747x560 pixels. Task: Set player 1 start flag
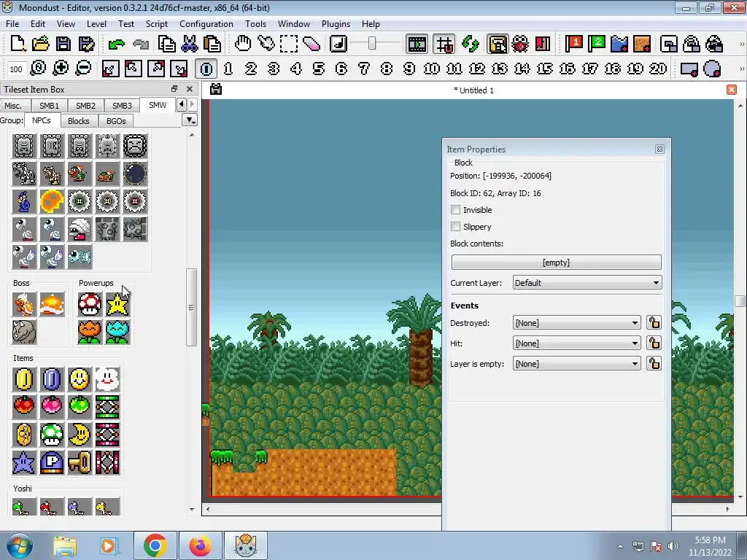574,44
